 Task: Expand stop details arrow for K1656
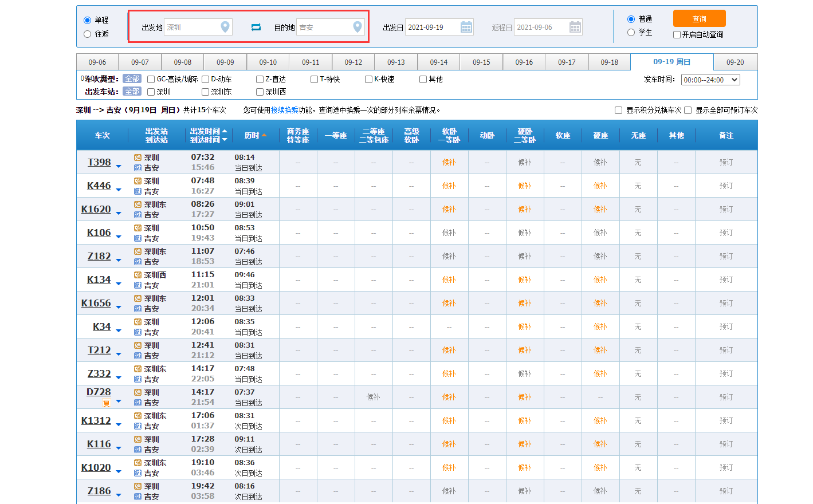(119, 308)
